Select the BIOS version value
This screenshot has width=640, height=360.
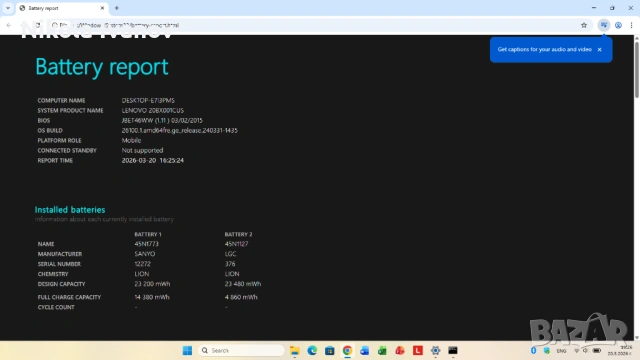pos(162,120)
